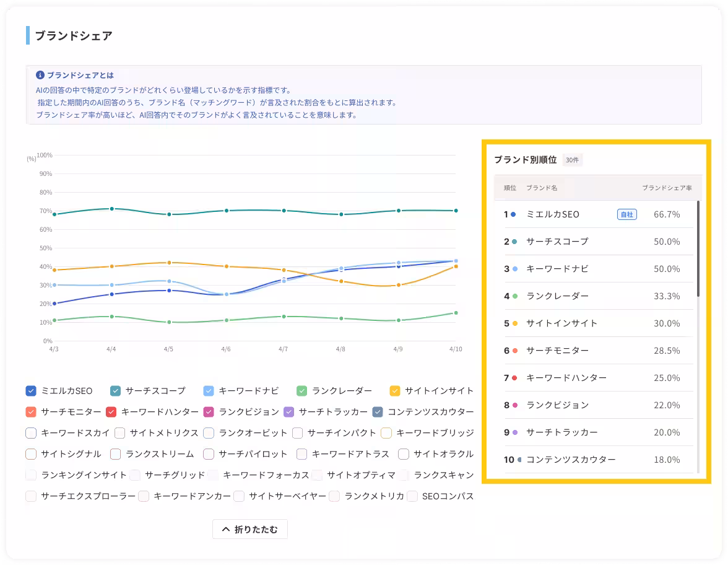The width and height of the screenshot is (728, 565).
Task: Enable the キーワードブリッジ checkbox
Action: coord(386,433)
